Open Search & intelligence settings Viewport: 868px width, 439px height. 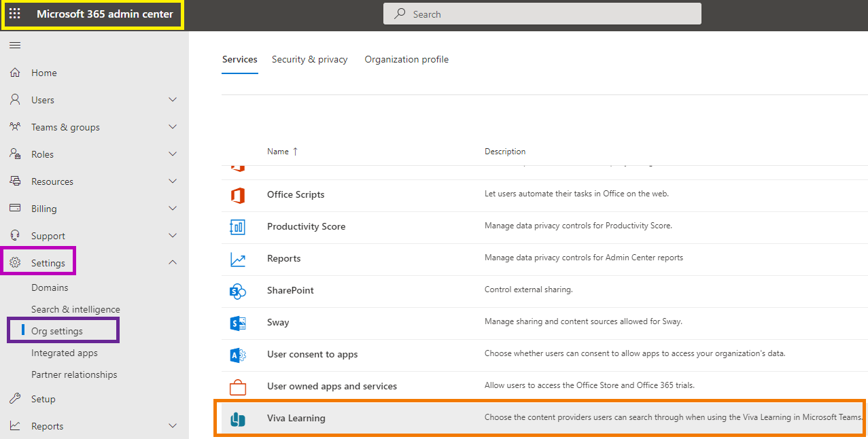(75, 309)
